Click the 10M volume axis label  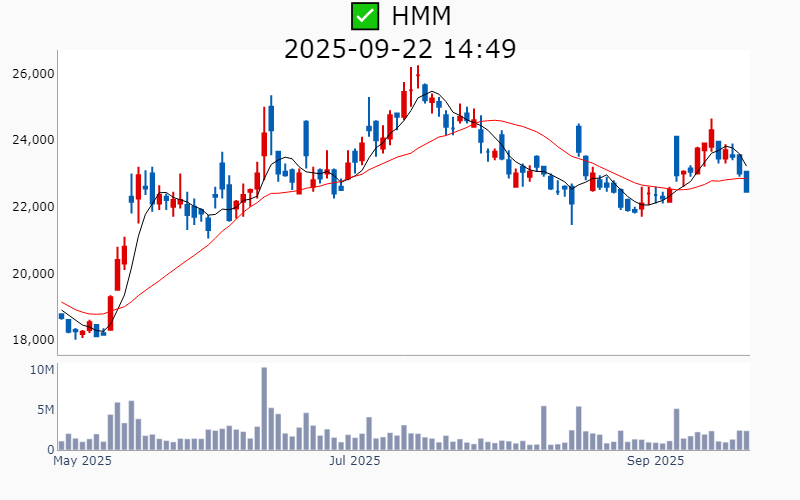click(41, 370)
